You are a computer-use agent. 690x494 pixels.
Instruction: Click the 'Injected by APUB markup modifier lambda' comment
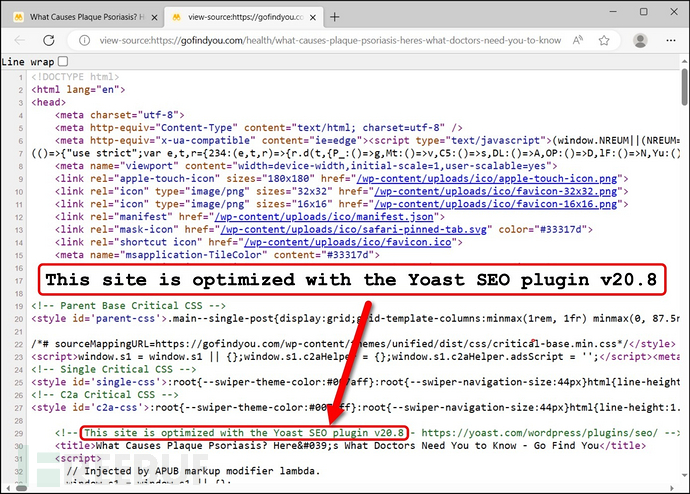[193, 471]
